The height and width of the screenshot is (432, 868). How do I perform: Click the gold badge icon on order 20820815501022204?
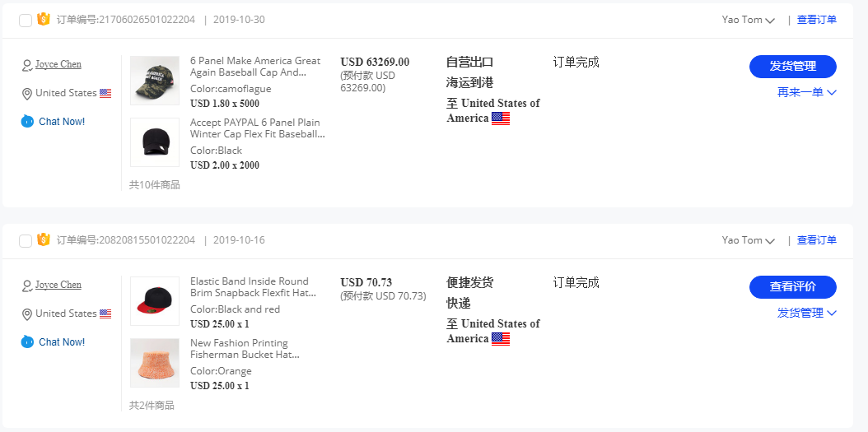44,239
